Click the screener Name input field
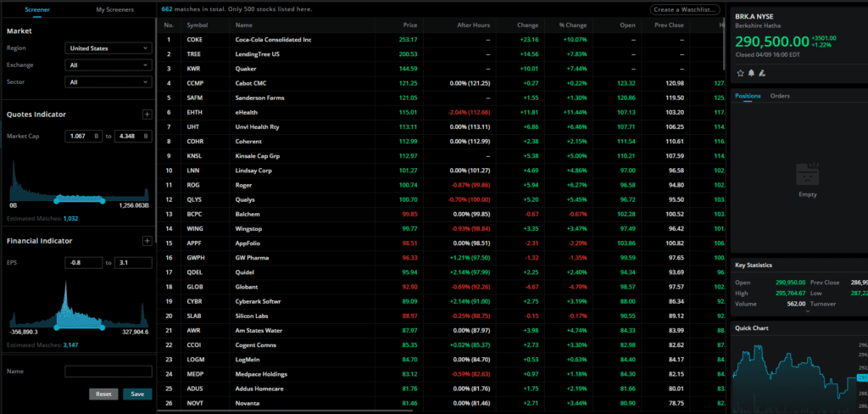868x414 pixels. (108, 372)
